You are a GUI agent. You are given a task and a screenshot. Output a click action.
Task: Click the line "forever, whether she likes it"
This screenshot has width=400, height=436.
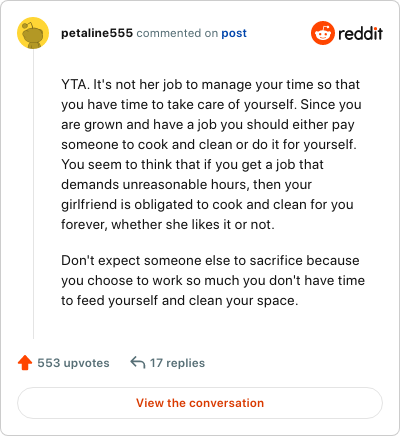[168, 224]
